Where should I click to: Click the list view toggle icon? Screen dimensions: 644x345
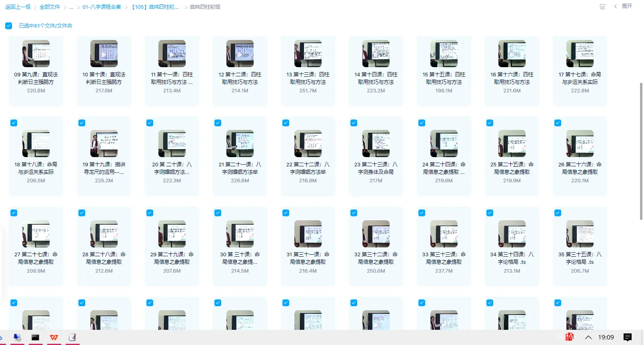coord(602,6)
